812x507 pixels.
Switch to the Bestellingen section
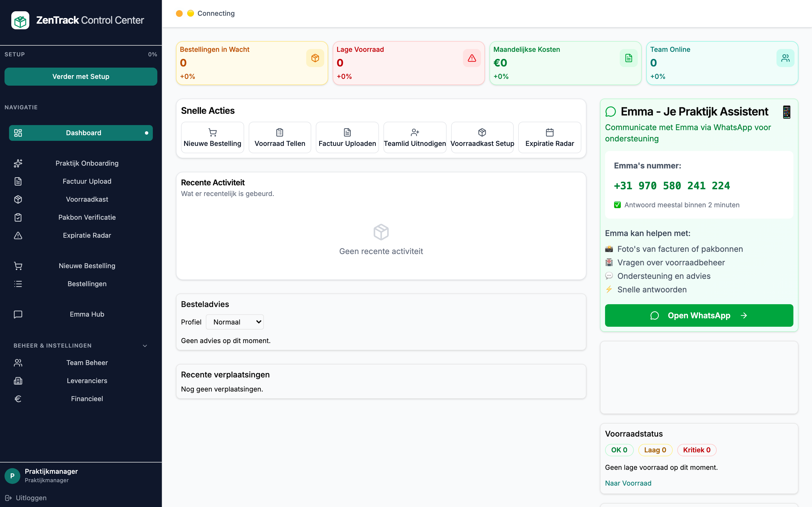pyautogui.click(x=87, y=284)
